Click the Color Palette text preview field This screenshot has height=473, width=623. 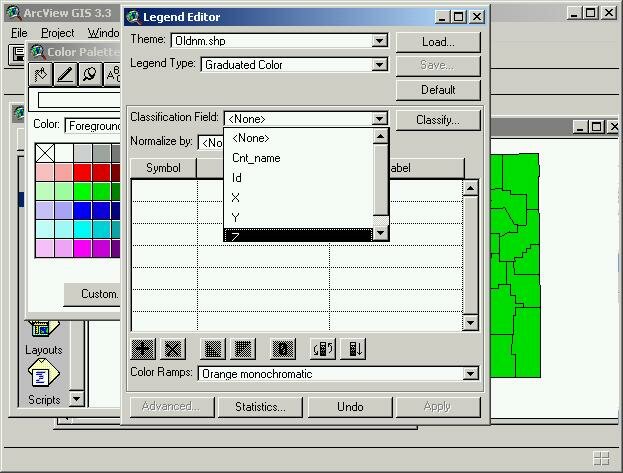coord(79,100)
